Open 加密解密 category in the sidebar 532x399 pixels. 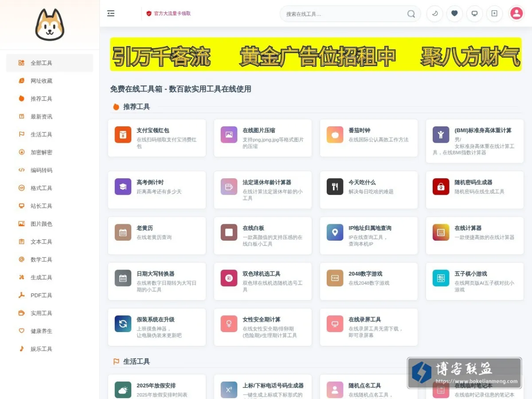(50, 152)
